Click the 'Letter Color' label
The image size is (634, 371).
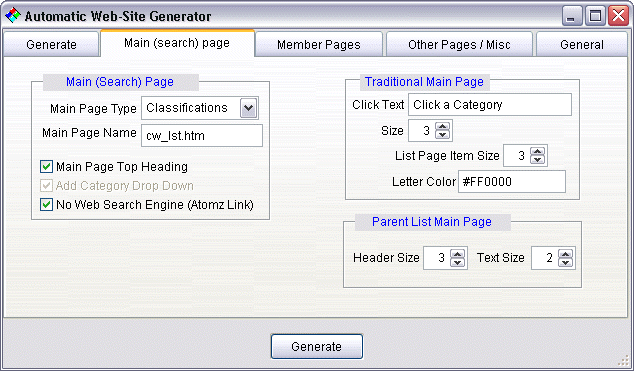(x=424, y=182)
